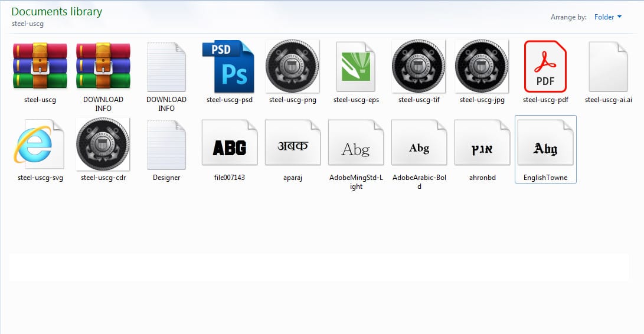Screen dimensions: 644x334
Task: Select the steel-uscg-svg Internet Explorer file
Action: point(40,143)
